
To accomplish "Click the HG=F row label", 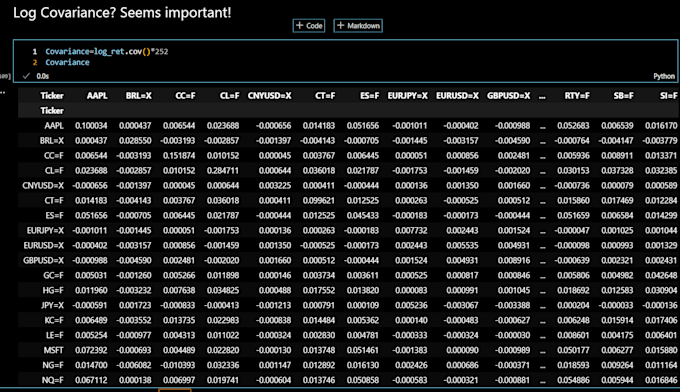I will coord(53,291).
